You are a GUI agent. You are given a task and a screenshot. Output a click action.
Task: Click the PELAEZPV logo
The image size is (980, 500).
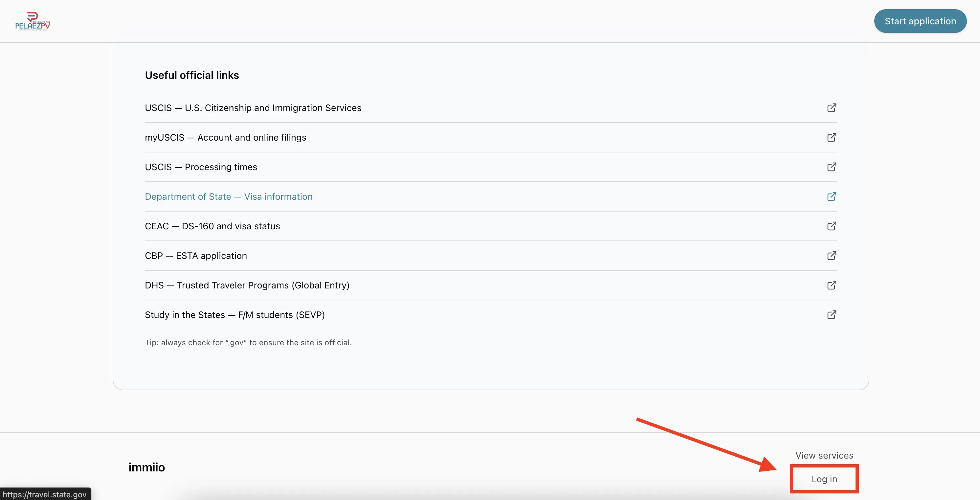pyautogui.click(x=32, y=21)
